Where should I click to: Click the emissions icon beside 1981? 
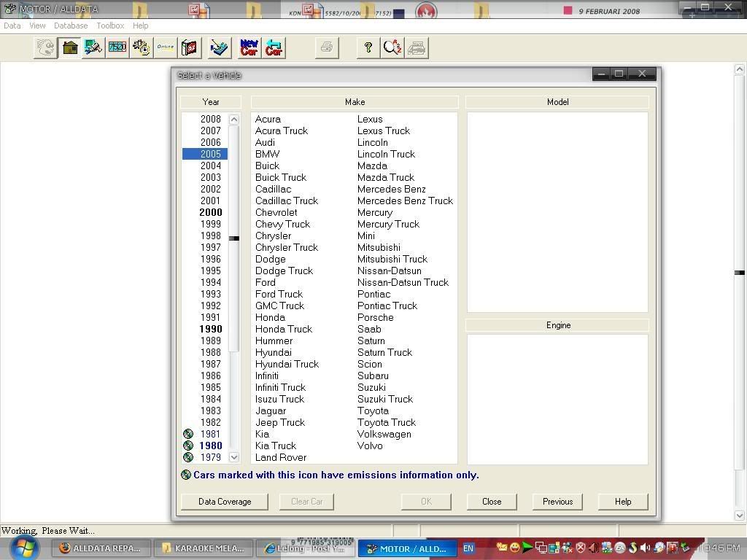[188, 434]
